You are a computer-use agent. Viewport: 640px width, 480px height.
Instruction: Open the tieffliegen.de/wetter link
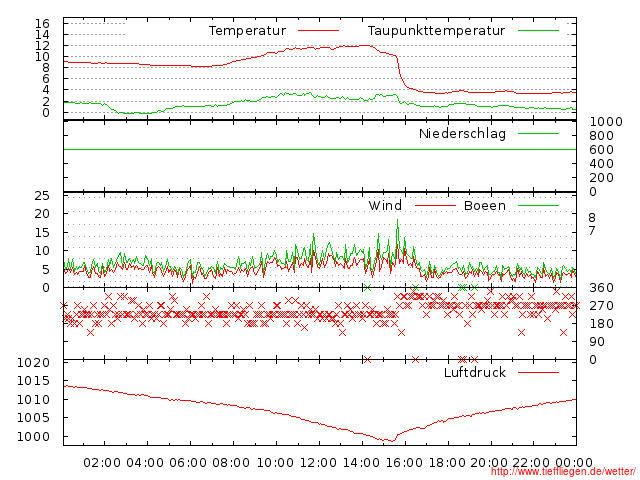tap(563, 472)
